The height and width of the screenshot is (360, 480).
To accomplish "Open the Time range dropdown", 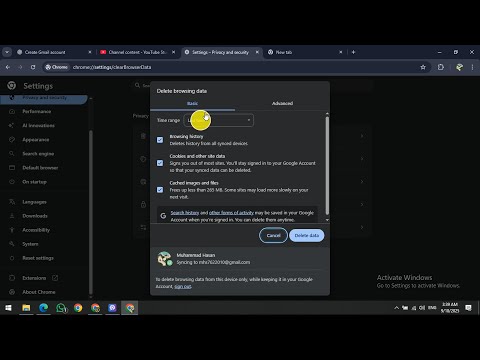I will [219, 120].
